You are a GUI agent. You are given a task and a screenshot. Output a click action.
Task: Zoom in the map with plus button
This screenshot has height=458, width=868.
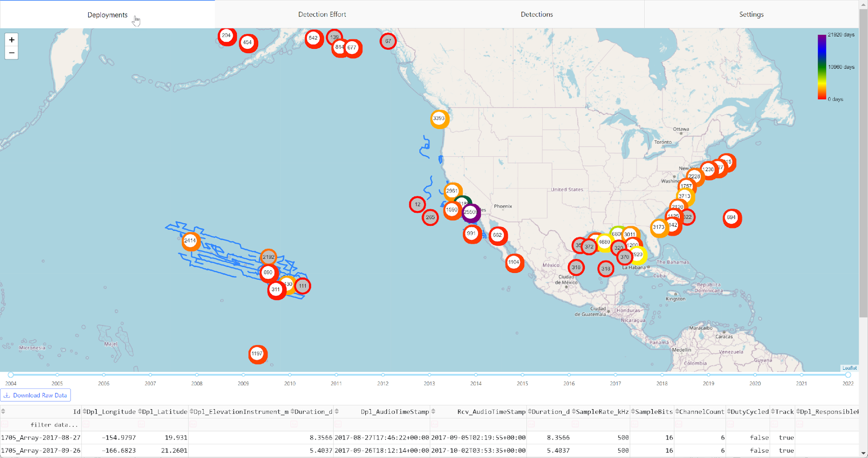pyautogui.click(x=12, y=40)
